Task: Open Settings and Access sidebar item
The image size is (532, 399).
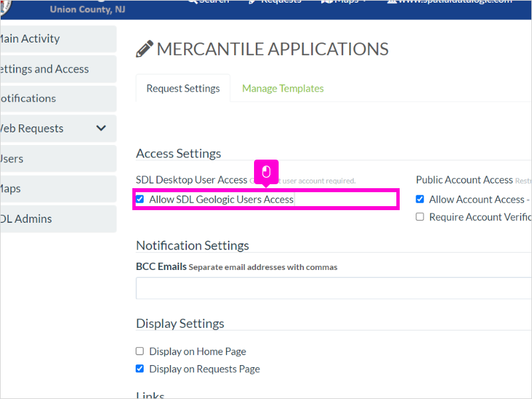Action: 58,69
